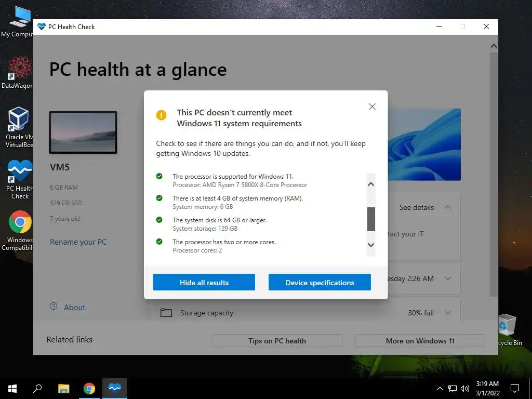
Task: Click the 'System storage: 129 GB' text
Action: tap(205, 229)
